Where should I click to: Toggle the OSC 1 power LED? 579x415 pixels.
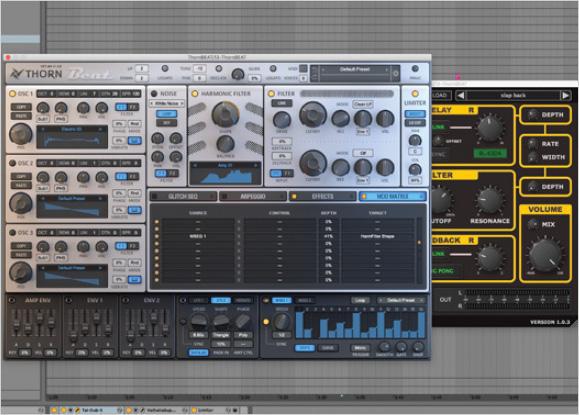(12, 93)
